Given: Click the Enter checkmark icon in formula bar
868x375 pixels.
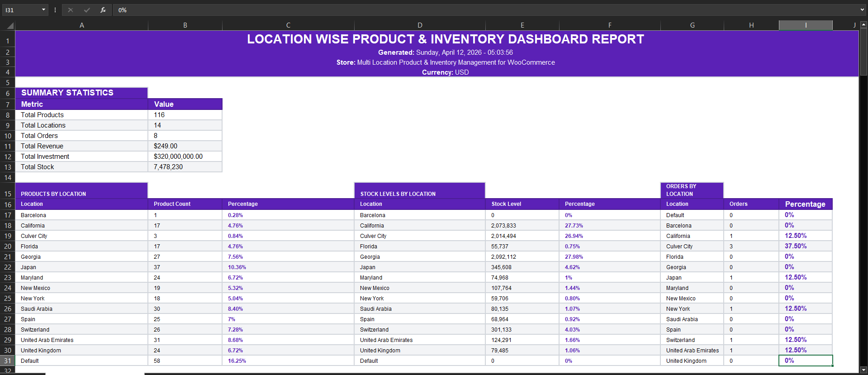Looking at the screenshot, I should 87,10.
